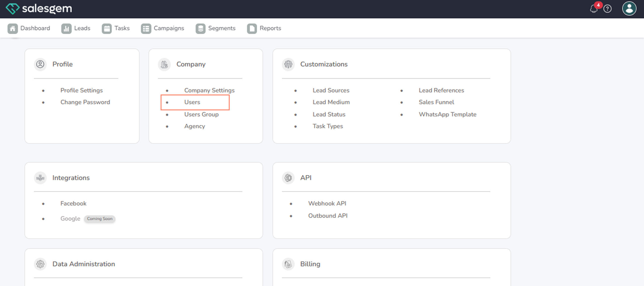Open the help question mark icon
The height and width of the screenshot is (286, 644).
(x=608, y=9)
